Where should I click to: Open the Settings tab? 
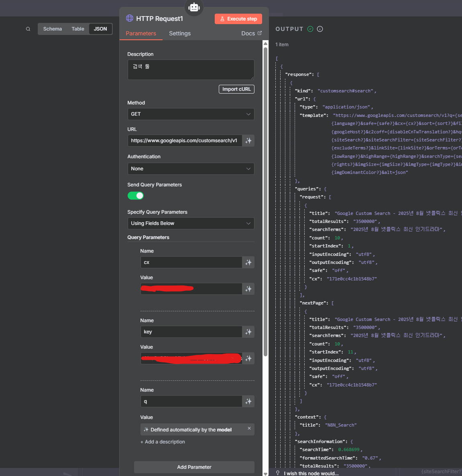179,33
